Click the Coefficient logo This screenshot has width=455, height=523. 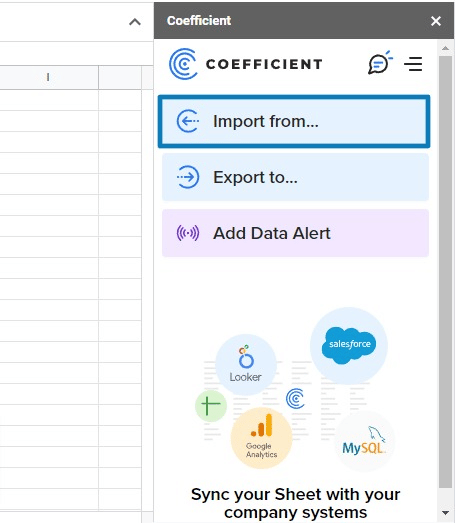[x=246, y=64]
